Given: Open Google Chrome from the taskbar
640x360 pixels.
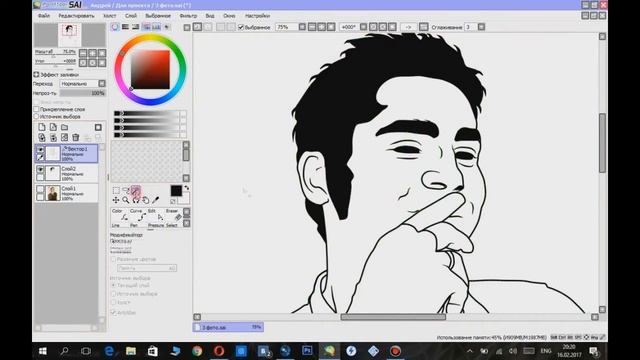Looking at the screenshot, I should coord(197,351).
